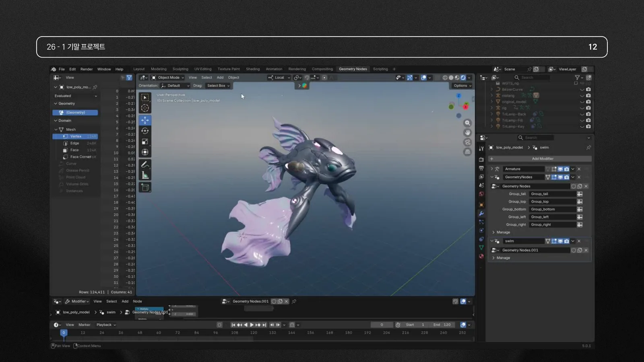
Task: Switch to the Shading workspace tab
Action: tap(253, 69)
